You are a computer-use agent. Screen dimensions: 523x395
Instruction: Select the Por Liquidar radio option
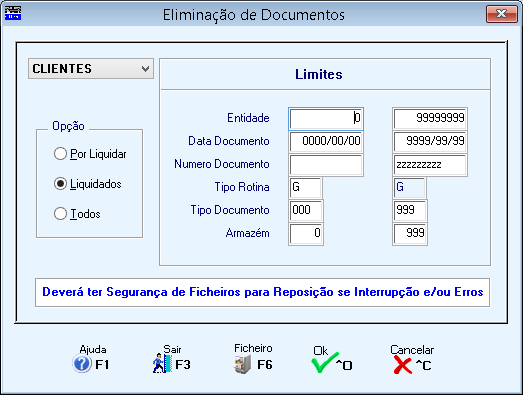click(60, 154)
